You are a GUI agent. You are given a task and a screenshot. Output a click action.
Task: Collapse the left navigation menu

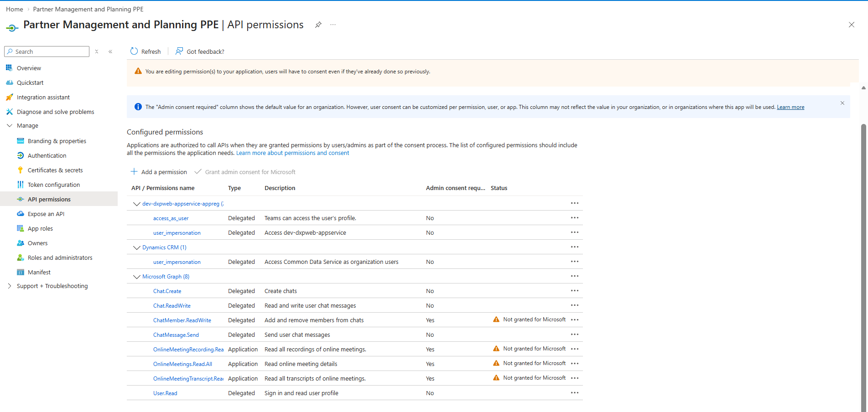[110, 51]
